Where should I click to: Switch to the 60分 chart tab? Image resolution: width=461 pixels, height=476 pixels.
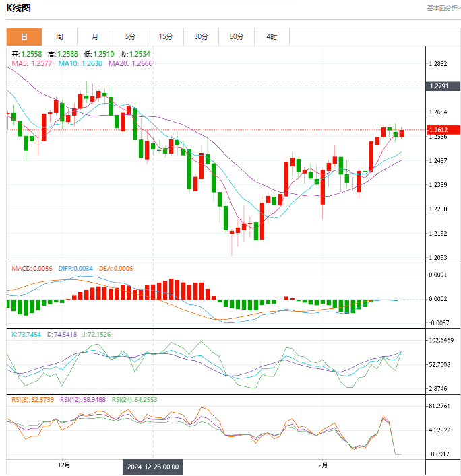point(236,37)
